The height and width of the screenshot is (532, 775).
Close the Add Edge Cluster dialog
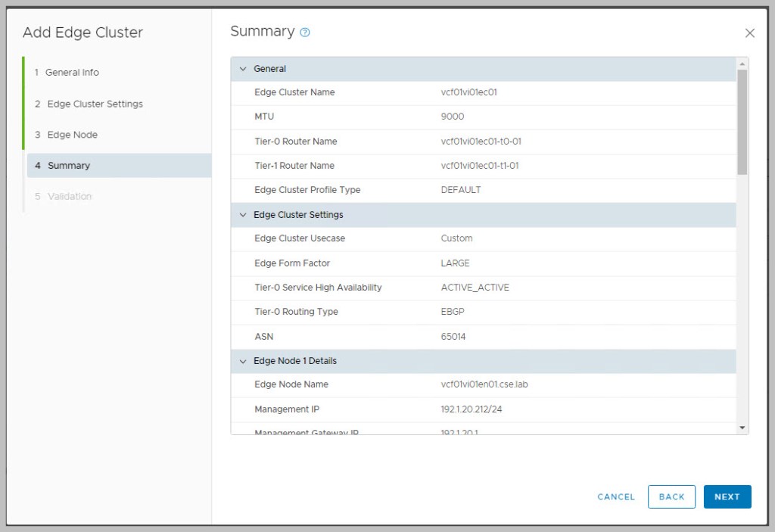tap(749, 33)
